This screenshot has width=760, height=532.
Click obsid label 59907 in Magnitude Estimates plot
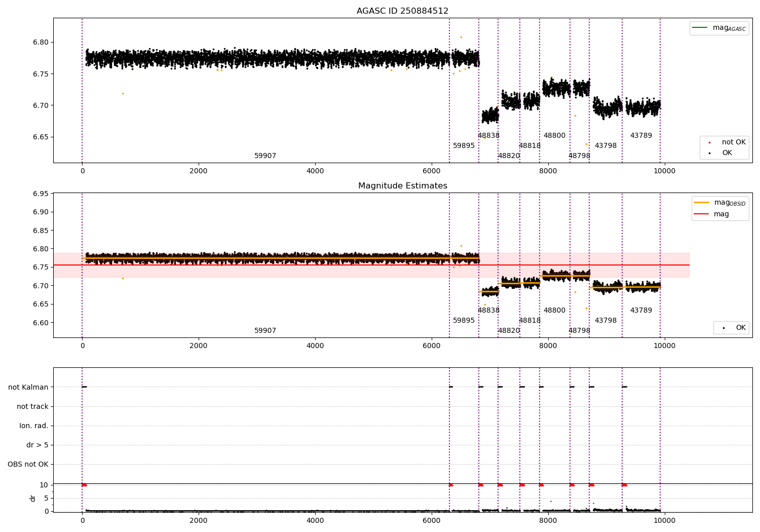[265, 331]
